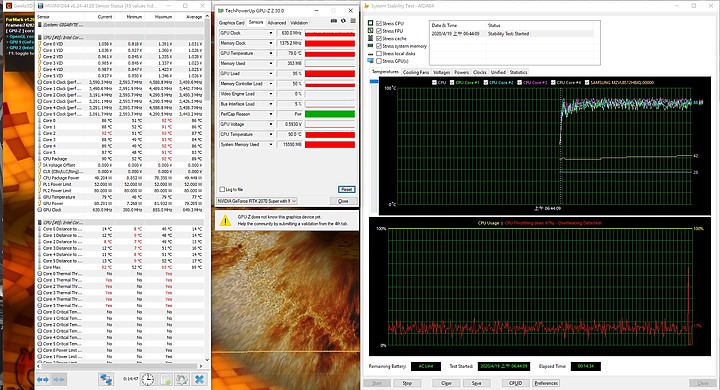Click the HWiNFO shrink columns arrows icon
The image size is (720, 390).
[x=59, y=379]
